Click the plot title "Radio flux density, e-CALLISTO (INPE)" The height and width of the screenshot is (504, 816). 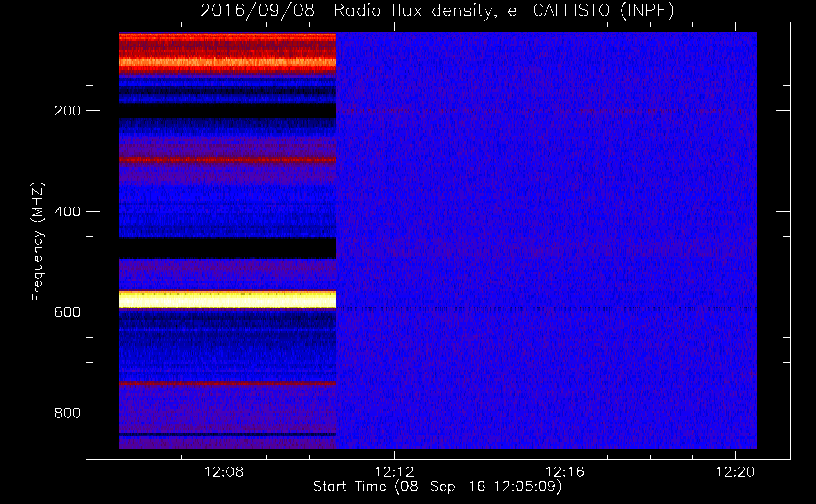(x=503, y=10)
